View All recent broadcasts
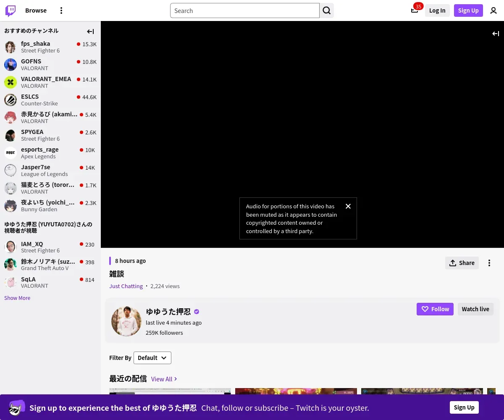 tap(164, 379)
